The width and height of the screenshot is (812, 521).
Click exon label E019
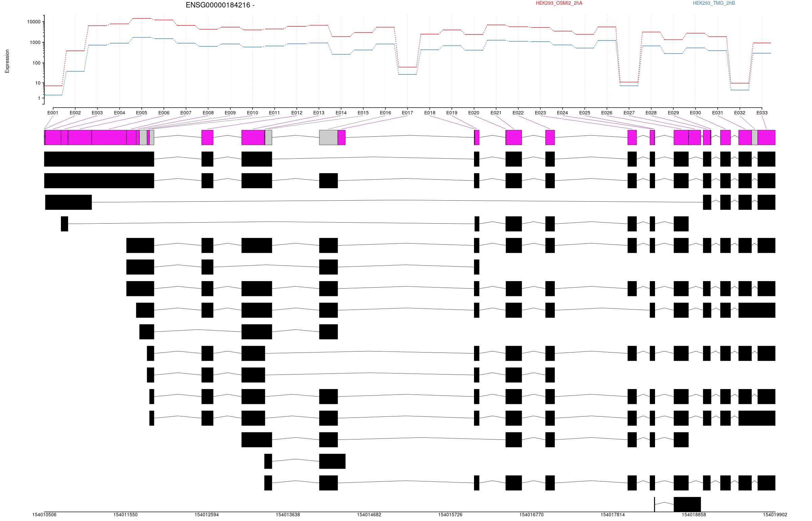(452, 113)
